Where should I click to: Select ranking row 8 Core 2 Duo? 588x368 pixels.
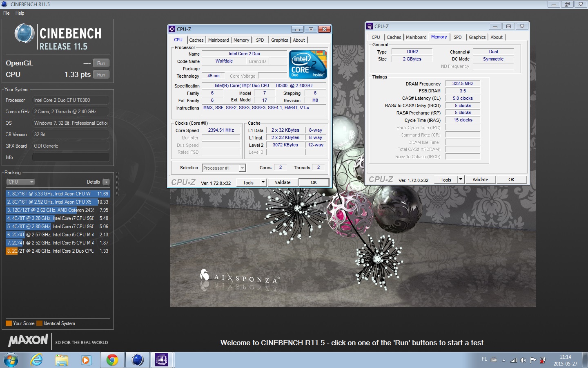[58, 251]
